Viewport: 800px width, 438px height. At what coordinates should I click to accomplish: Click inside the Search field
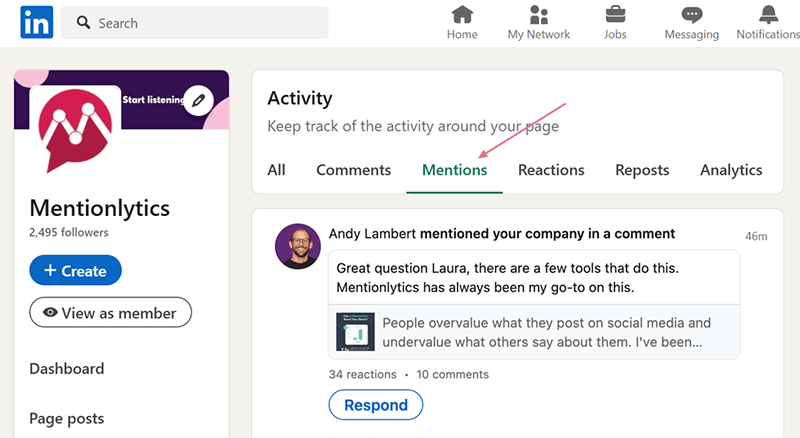point(194,23)
